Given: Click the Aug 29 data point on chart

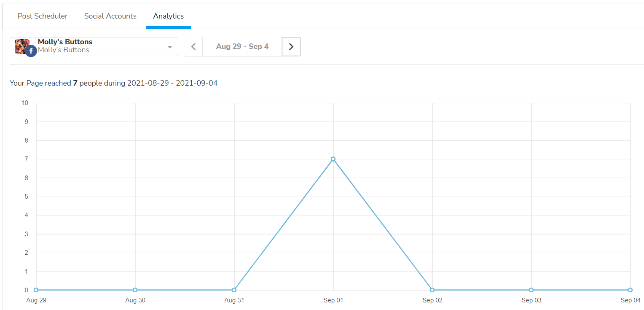Looking at the screenshot, I should pyautogui.click(x=36, y=290).
